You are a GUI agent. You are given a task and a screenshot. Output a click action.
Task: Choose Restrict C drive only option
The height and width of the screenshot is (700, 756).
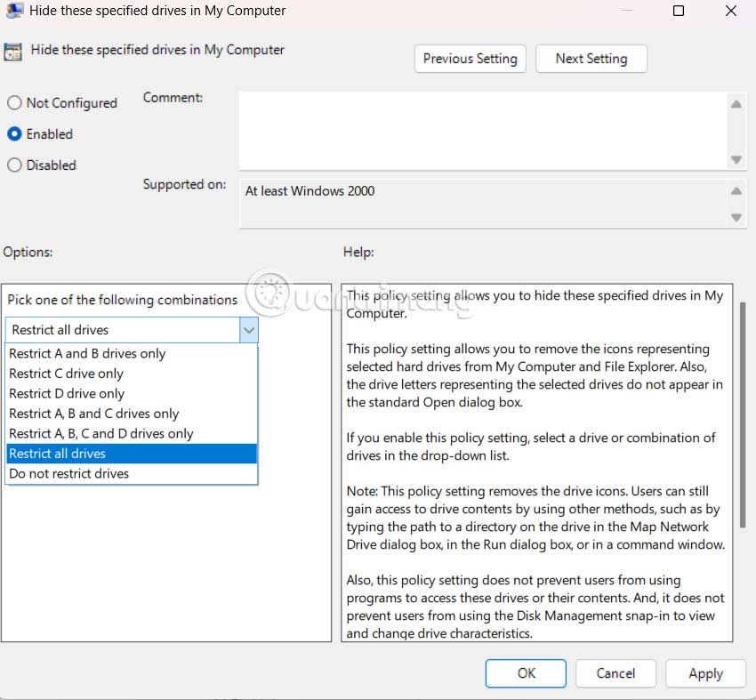132,374
